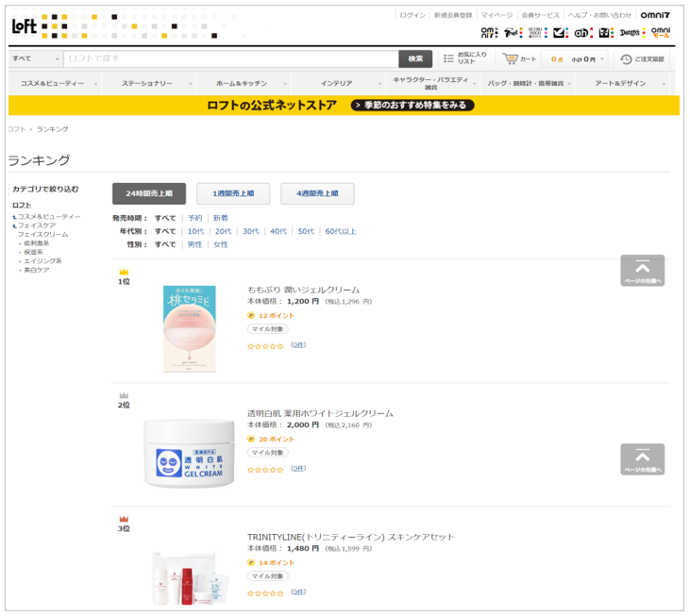Open the マイページ link
This screenshot has height=616, width=690.
tap(496, 15)
